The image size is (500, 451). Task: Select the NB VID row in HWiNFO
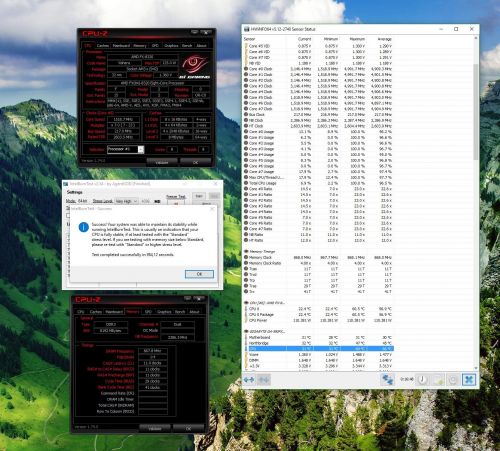tap(318, 63)
